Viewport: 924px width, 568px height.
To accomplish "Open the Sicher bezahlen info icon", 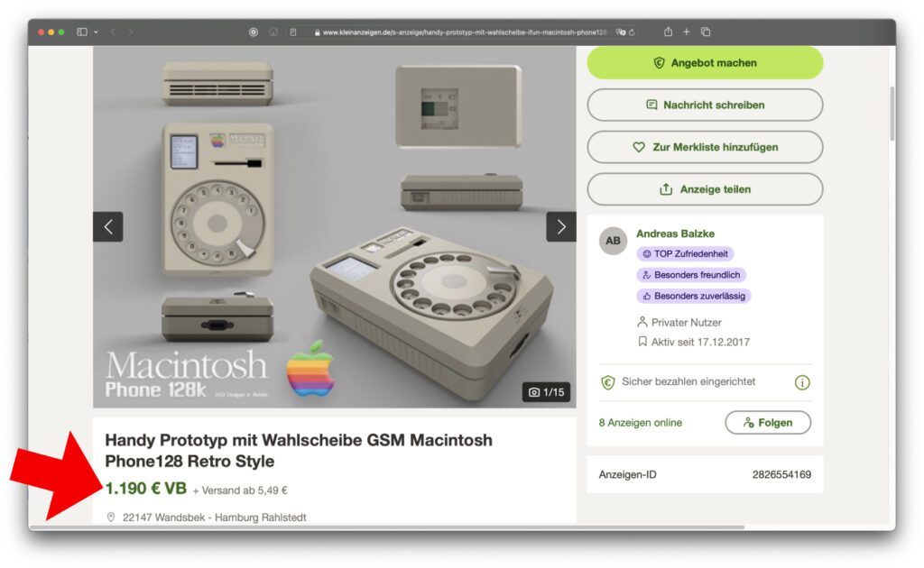I will coord(802,382).
